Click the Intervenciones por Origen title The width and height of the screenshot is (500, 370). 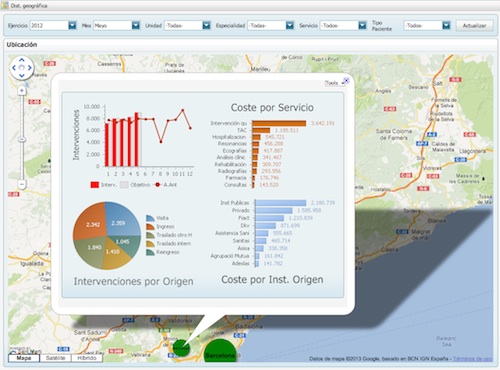point(133,281)
